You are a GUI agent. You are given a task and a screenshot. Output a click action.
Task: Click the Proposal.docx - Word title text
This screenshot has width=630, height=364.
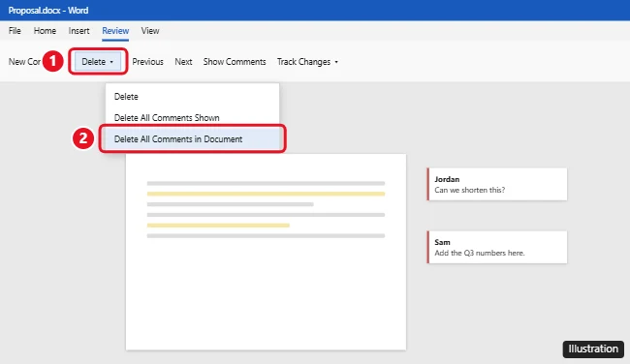click(x=48, y=11)
